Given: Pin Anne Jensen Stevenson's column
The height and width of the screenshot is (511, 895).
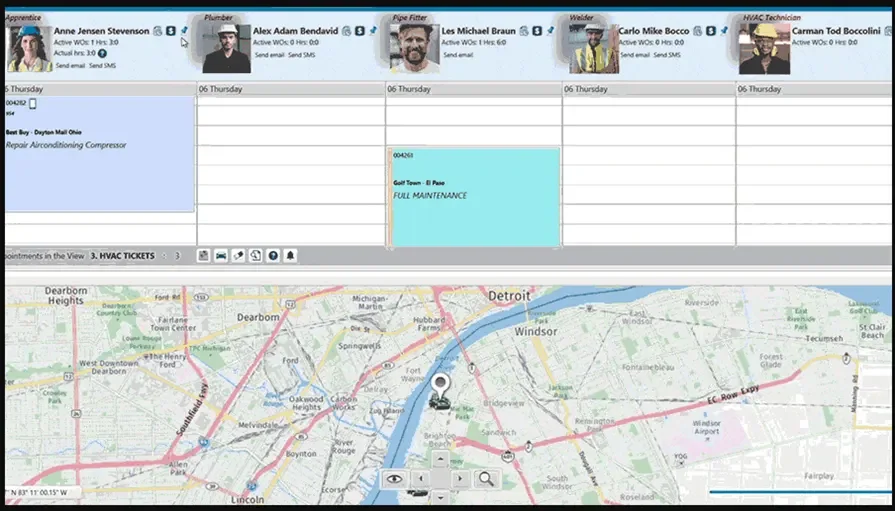Looking at the screenshot, I should point(184,30).
